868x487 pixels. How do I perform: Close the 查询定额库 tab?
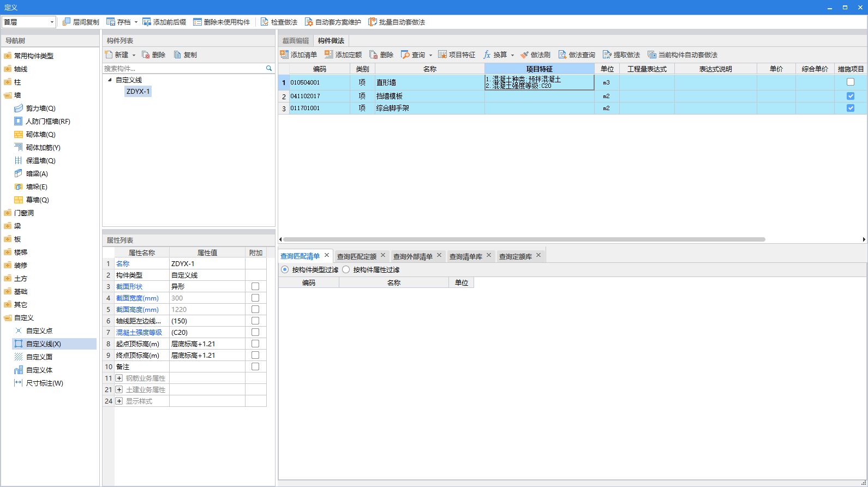tap(538, 255)
